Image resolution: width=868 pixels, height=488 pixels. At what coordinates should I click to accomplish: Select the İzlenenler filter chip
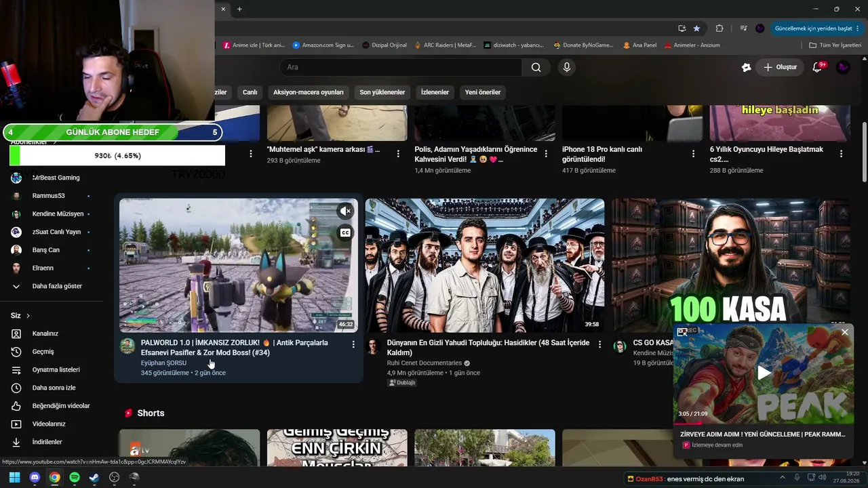pos(435,92)
